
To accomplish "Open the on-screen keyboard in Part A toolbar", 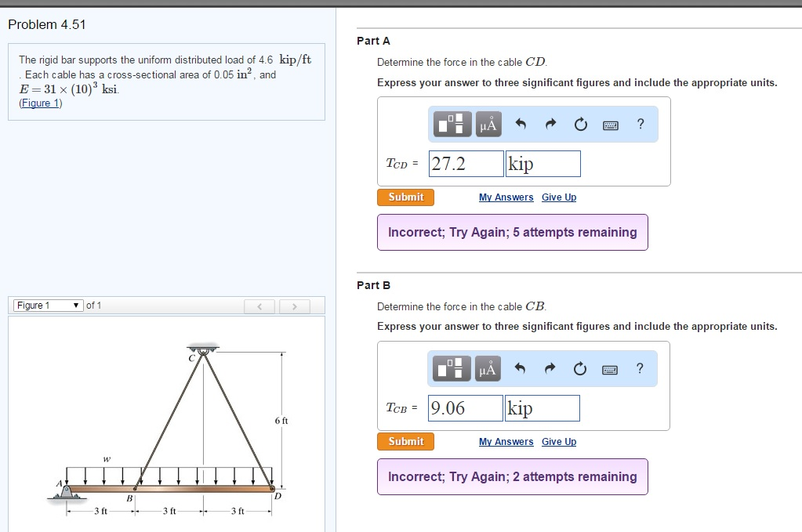I will pyautogui.click(x=611, y=124).
